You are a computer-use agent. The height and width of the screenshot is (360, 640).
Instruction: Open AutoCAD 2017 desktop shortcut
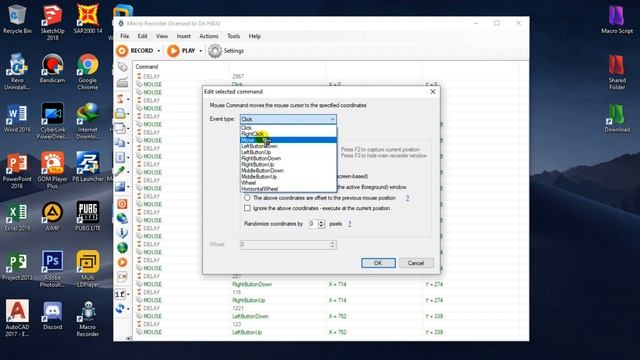click(x=17, y=319)
